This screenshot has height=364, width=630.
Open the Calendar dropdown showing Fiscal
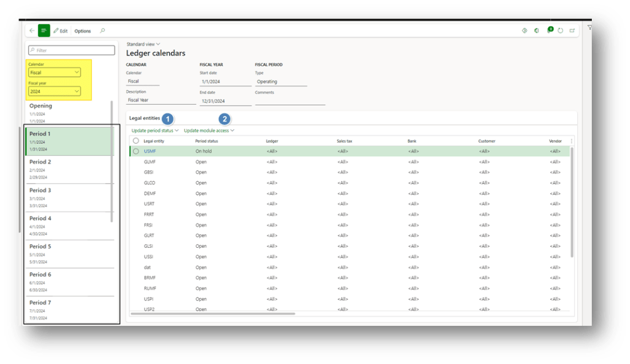click(55, 73)
